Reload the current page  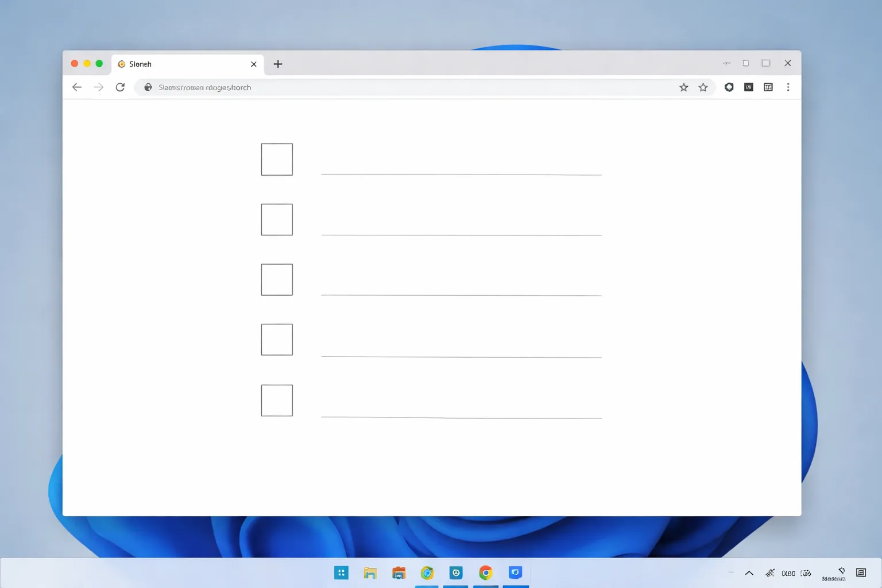pyautogui.click(x=120, y=87)
